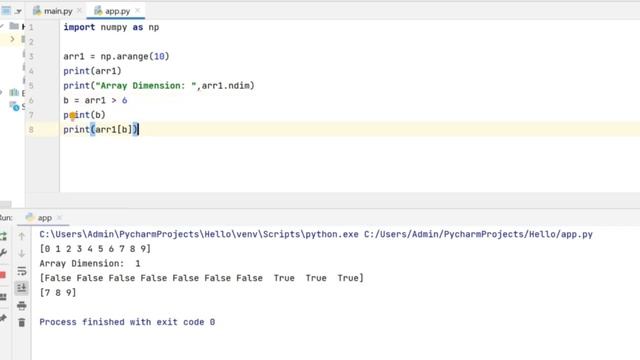Toggle soft-wrap in console output
The image size is (640, 360).
[x=22, y=271]
